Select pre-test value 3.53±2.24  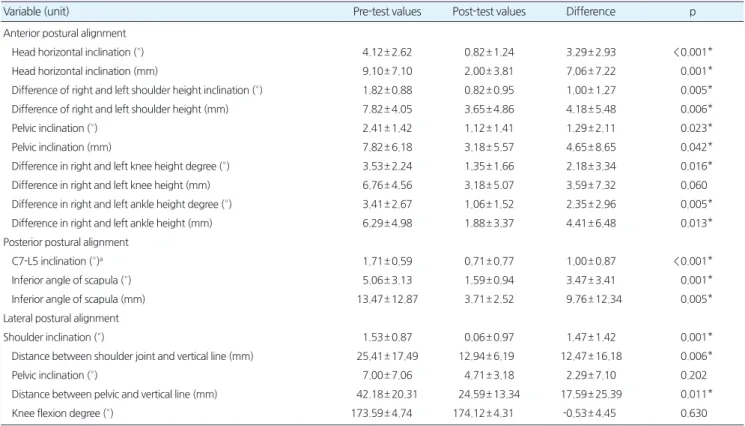387,166
